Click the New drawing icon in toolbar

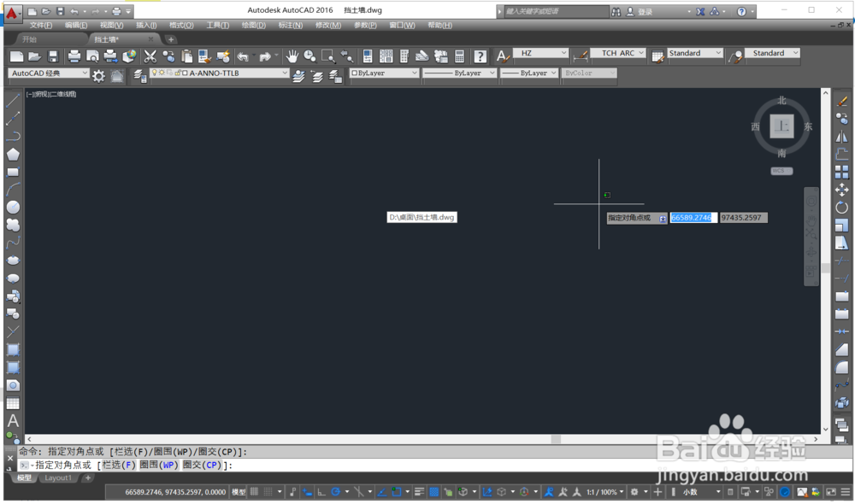(x=17, y=56)
